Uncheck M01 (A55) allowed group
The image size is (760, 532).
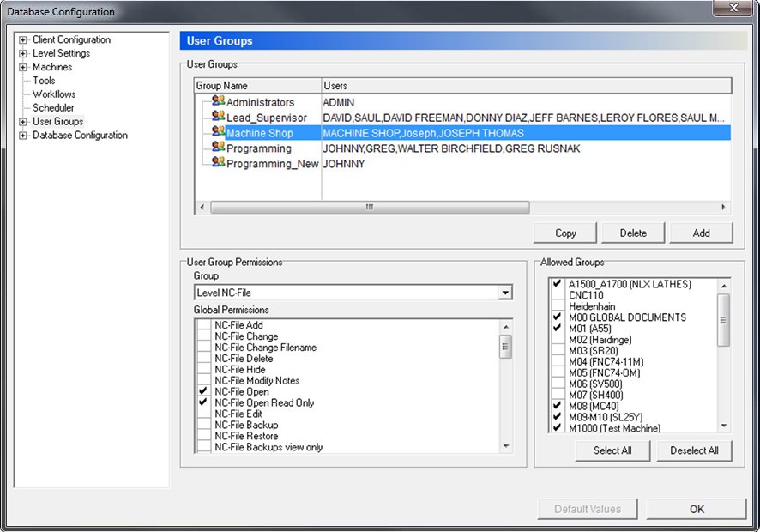(x=558, y=329)
